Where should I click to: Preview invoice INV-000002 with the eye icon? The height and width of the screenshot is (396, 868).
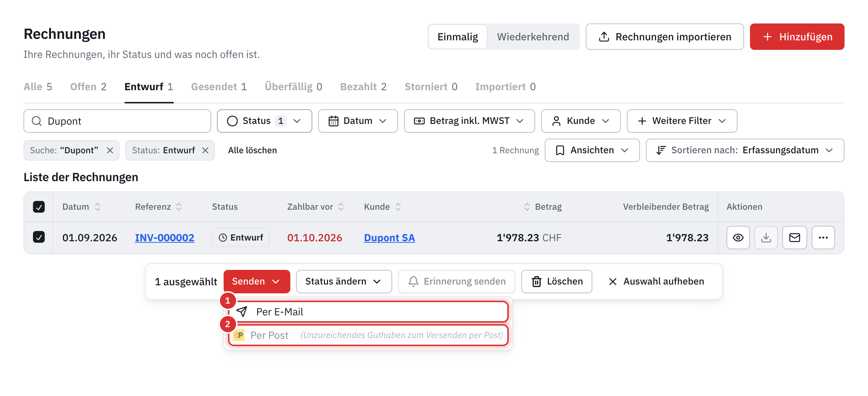pyautogui.click(x=738, y=238)
